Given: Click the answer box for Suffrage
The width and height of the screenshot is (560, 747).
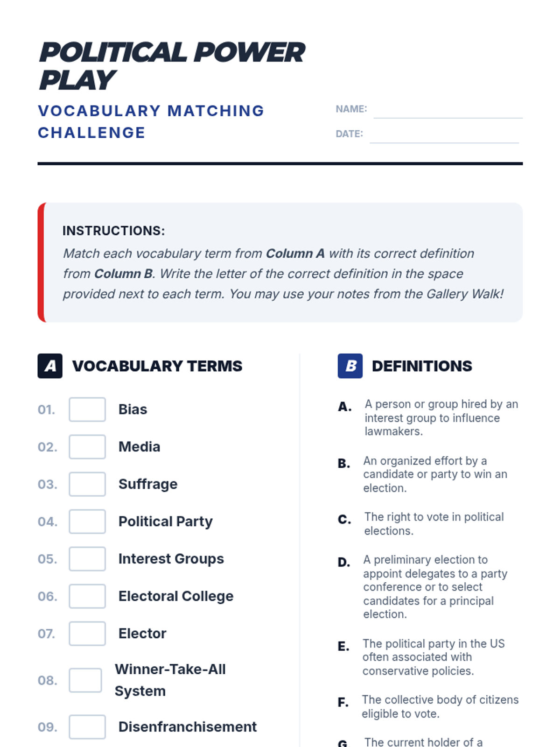Looking at the screenshot, I should (x=87, y=484).
